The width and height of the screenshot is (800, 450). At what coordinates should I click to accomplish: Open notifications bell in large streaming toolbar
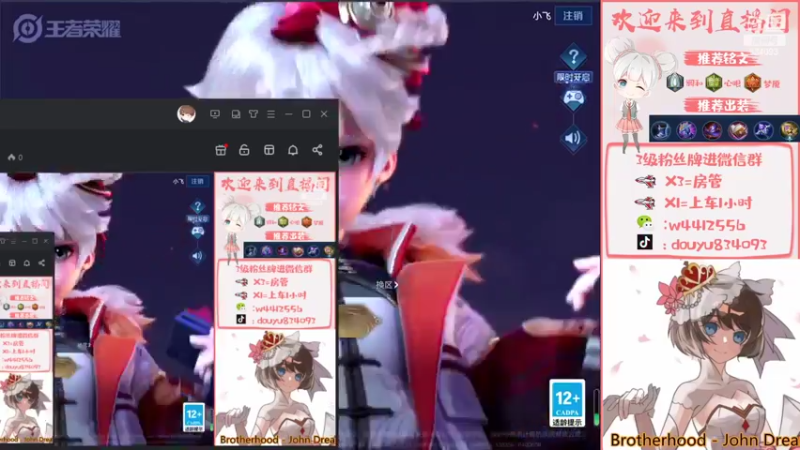293,150
